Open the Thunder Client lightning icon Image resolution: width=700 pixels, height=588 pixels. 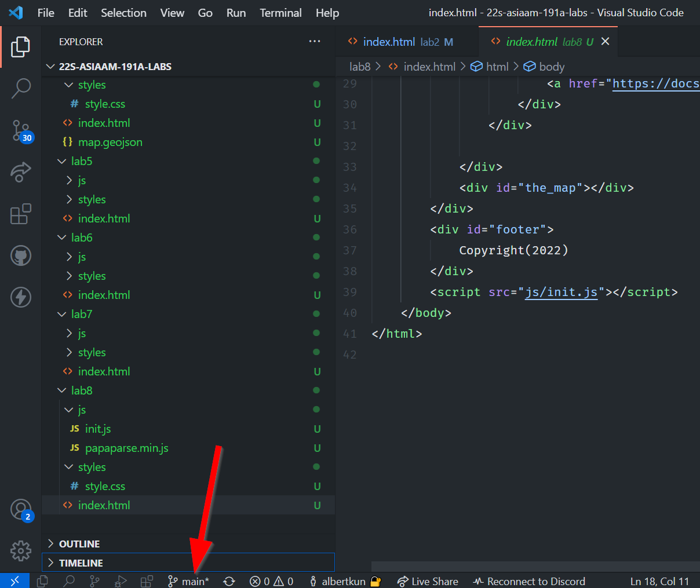(21, 297)
